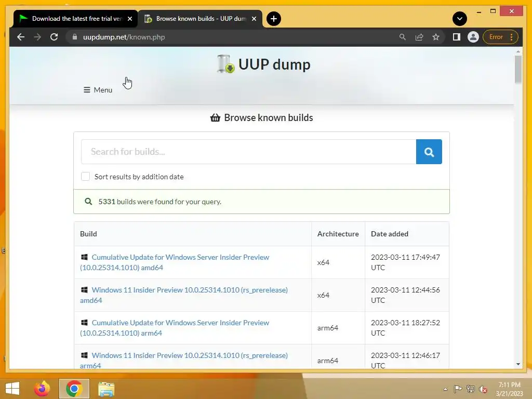This screenshot has height=399, width=532.
Task: Show hidden tray icons arrow
Action: point(445,389)
